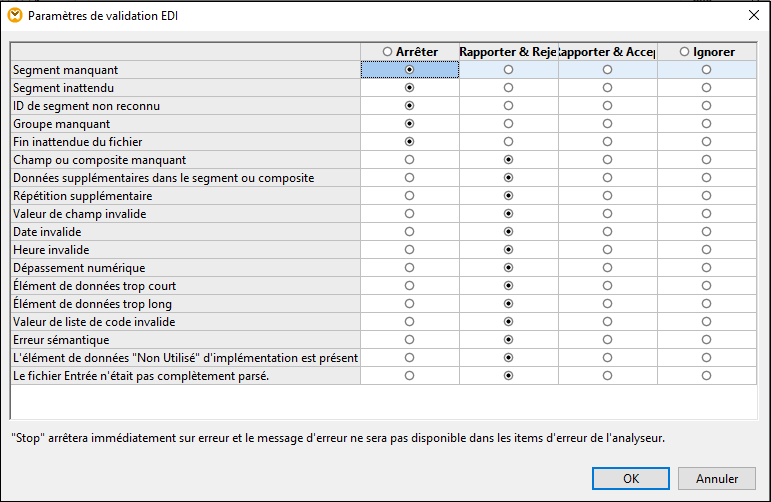Set Répétition supplémentaire to Ignorer

pyautogui.click(x=707, y=196)
